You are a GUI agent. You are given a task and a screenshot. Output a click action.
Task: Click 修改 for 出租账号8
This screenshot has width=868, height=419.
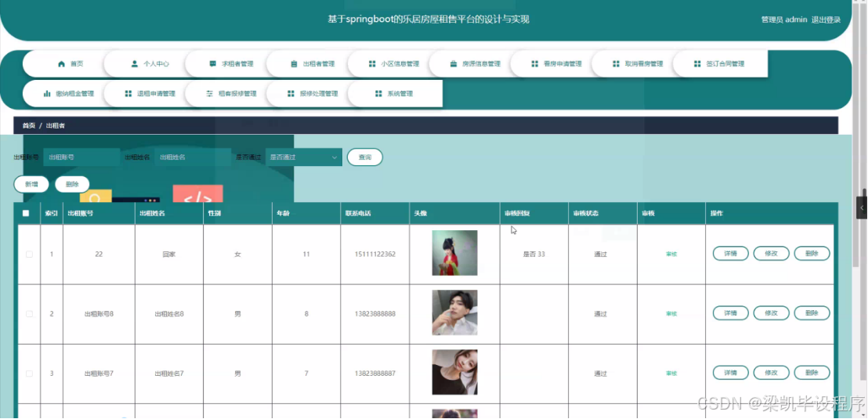pos(771,313)
